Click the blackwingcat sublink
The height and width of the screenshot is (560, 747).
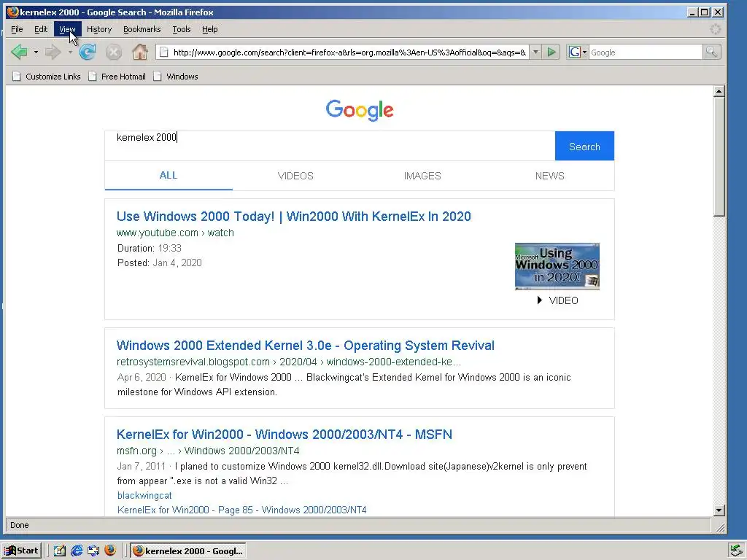tap(144, 495)
